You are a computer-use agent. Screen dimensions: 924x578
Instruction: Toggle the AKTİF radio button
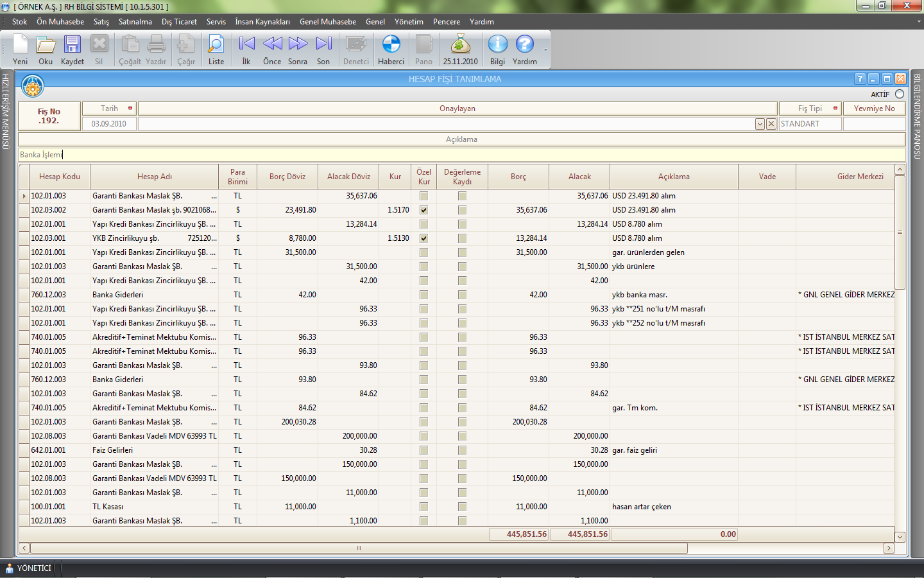pos(900,94)
